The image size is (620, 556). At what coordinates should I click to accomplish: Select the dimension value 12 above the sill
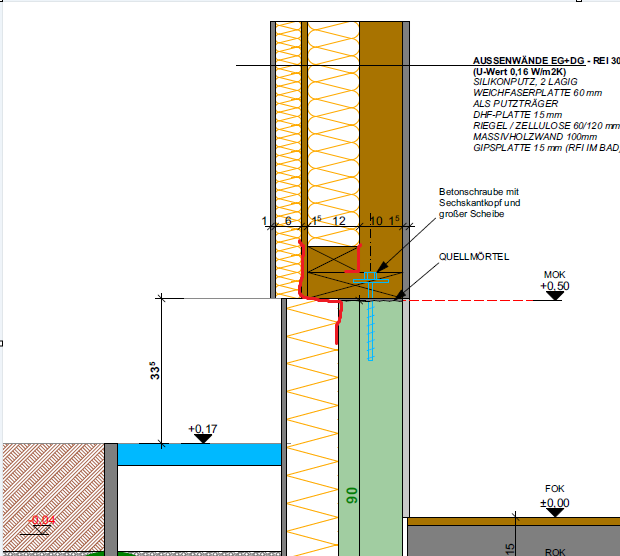(x=339, y=220)
